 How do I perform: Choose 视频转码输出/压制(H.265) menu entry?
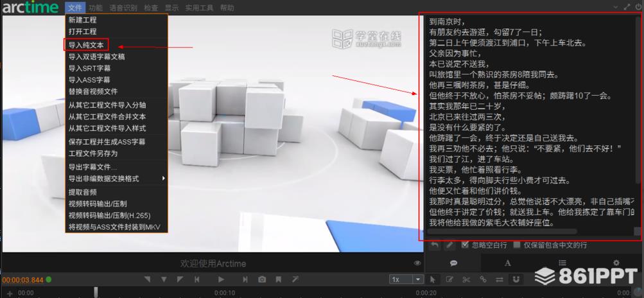116,215
